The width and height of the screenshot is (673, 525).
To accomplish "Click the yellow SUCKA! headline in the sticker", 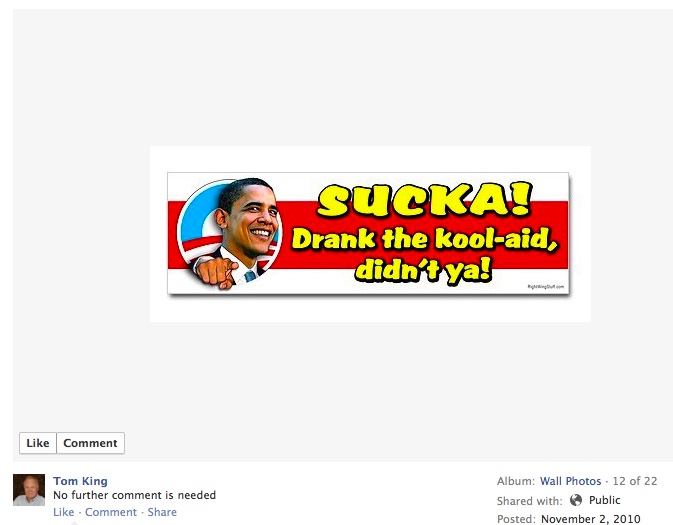I will click(x=425, y=199).
